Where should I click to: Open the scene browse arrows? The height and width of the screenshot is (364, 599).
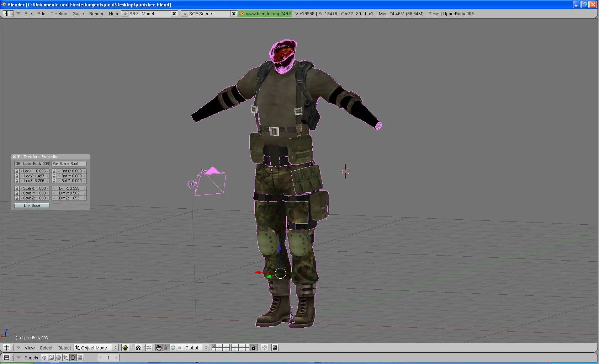[x=185, y=14]
